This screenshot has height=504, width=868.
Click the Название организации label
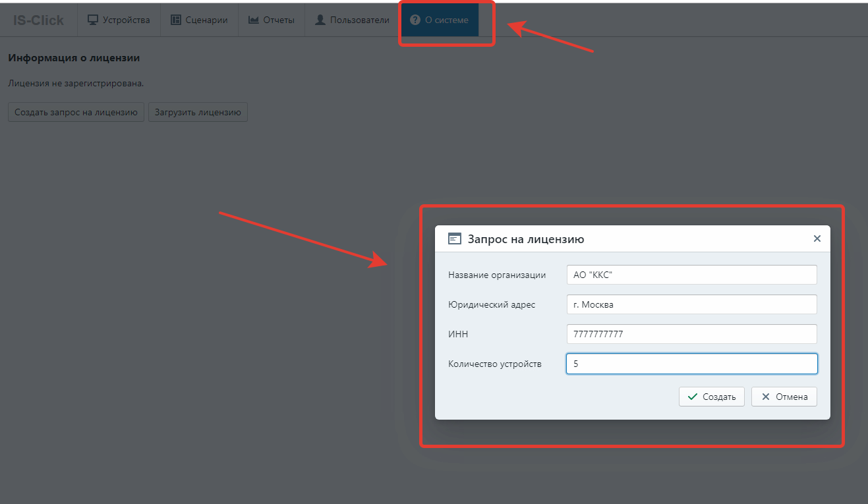(x=497, y=275)
